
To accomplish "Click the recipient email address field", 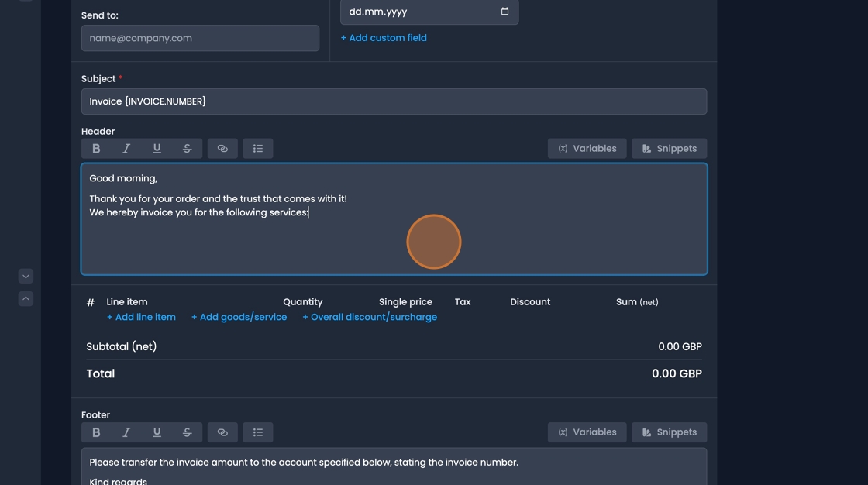I will coord(200,37).
